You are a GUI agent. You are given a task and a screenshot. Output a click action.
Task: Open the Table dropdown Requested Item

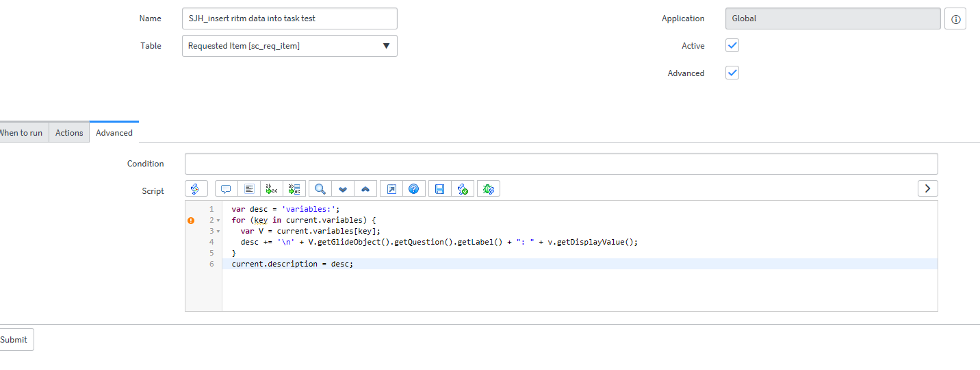289,46
